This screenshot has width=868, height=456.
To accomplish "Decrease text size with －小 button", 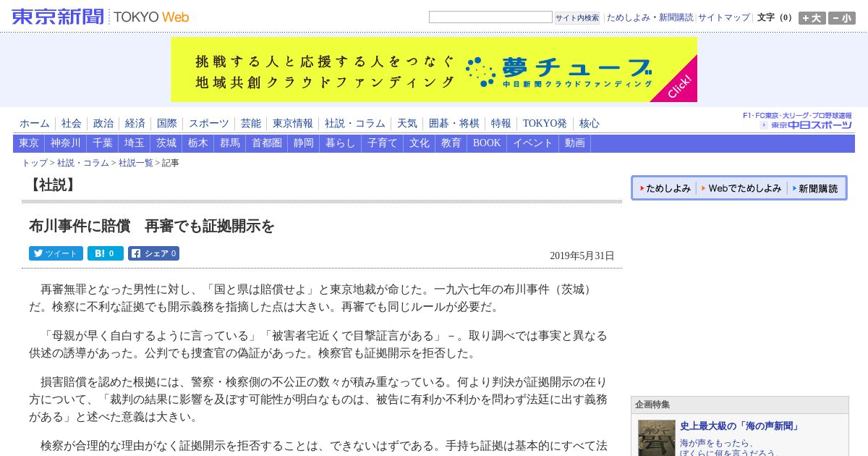I will coord(841,18).
